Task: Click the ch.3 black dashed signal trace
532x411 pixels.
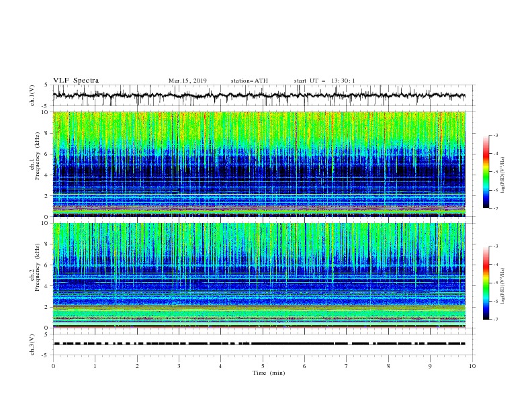Action: 259,344
